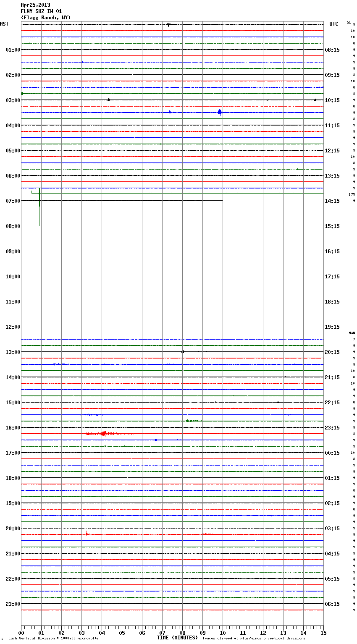
Task: Click the TIME (MINUTES) axis title
Action: click(x=177, y=638)
